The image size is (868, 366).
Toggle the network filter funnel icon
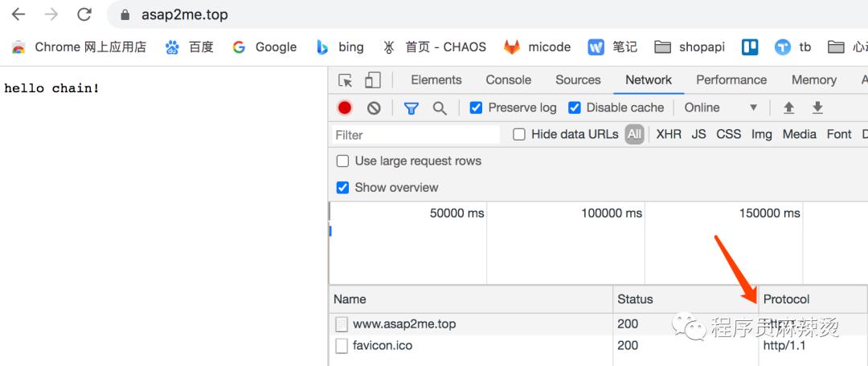411,108
